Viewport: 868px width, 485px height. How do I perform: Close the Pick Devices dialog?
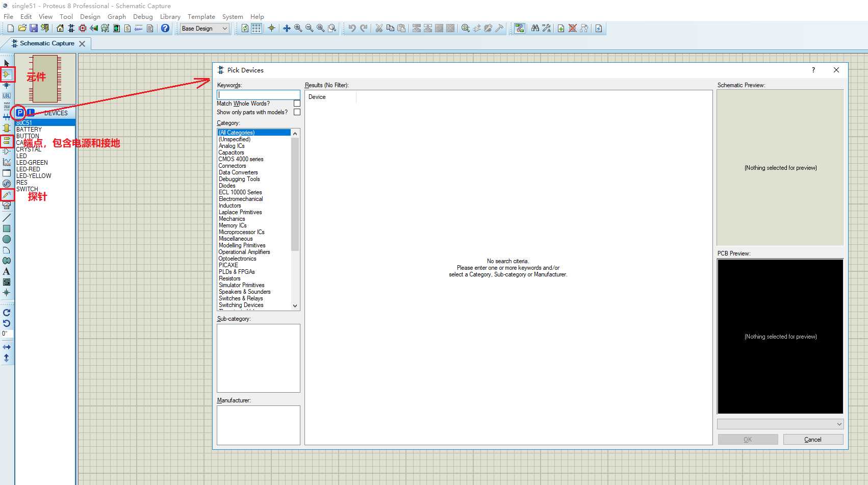(x=836, y=70)
